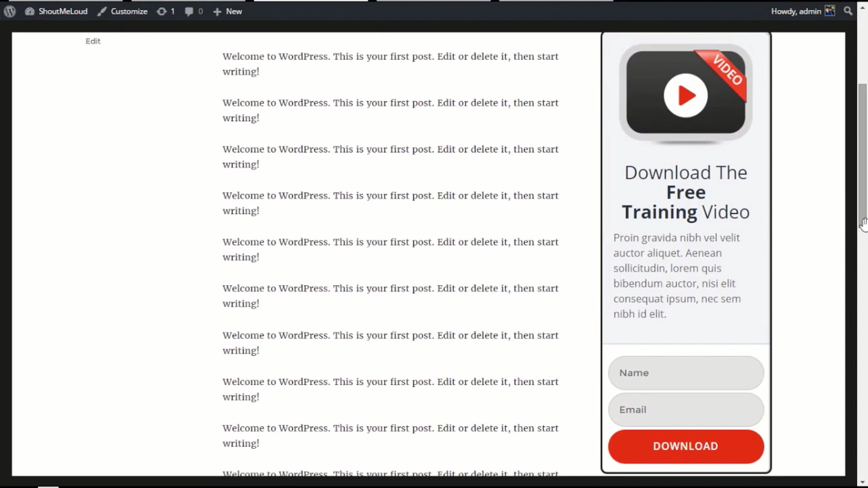Open the New content menu

coord(234,12)
